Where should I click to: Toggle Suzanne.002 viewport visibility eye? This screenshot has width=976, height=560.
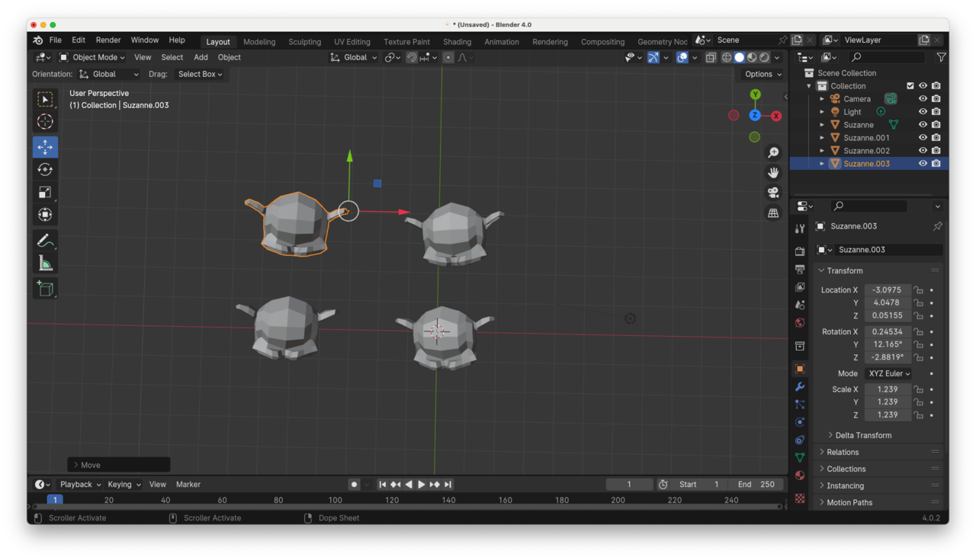(923, 151)
